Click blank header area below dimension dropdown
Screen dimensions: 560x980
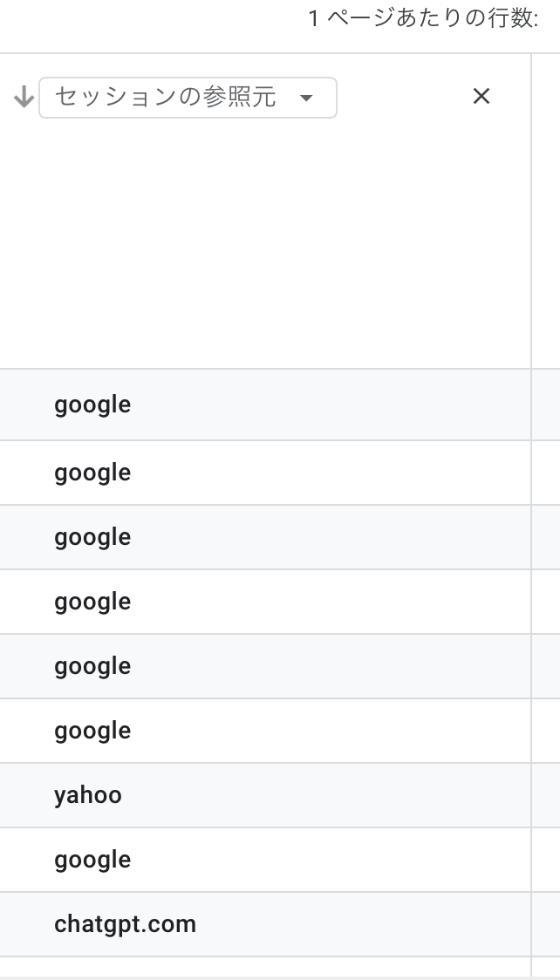coord(265,244)
